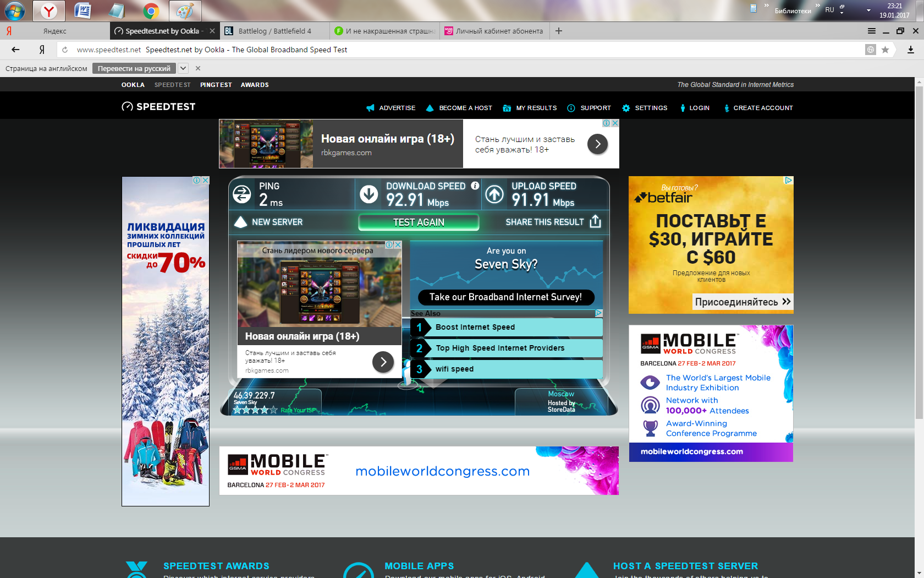The height and width of the screenshot is (578, 924).
Task: Open Boost Internet Speed link
Action: coord(506,327)
